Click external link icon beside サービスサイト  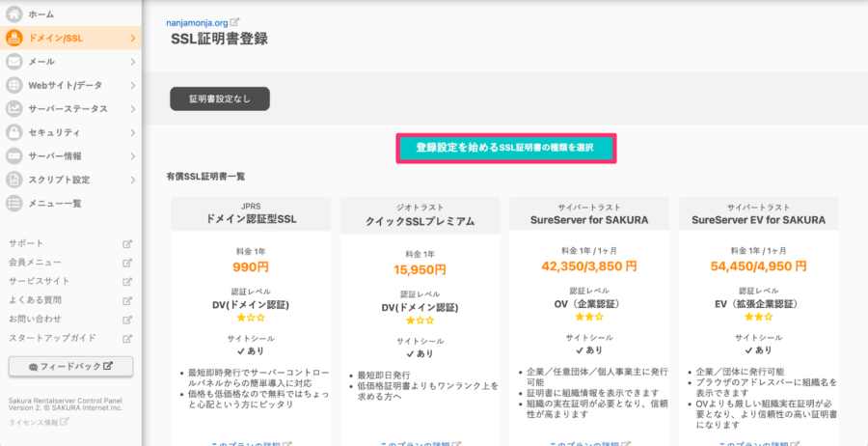point(127,282)
